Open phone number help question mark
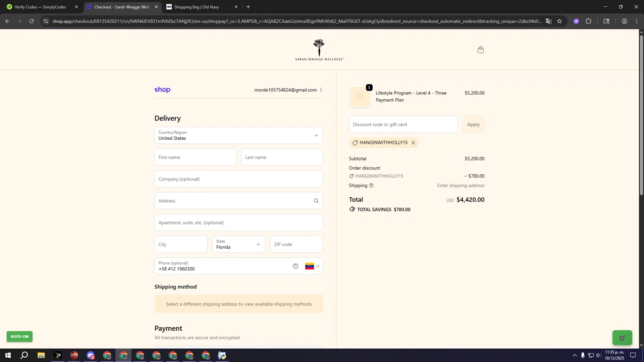This screenshot has height=362, width=644. pyautogui.click(x=295, y=266)
